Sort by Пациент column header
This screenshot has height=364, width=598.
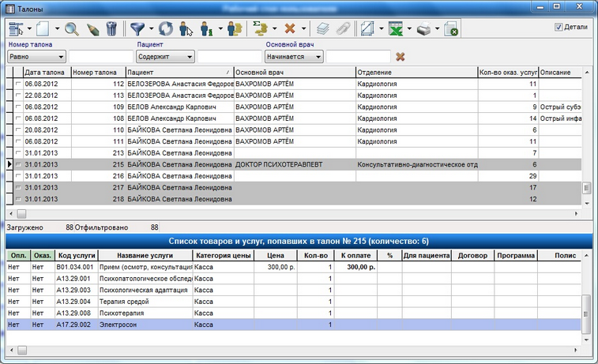tap(179, 72)
